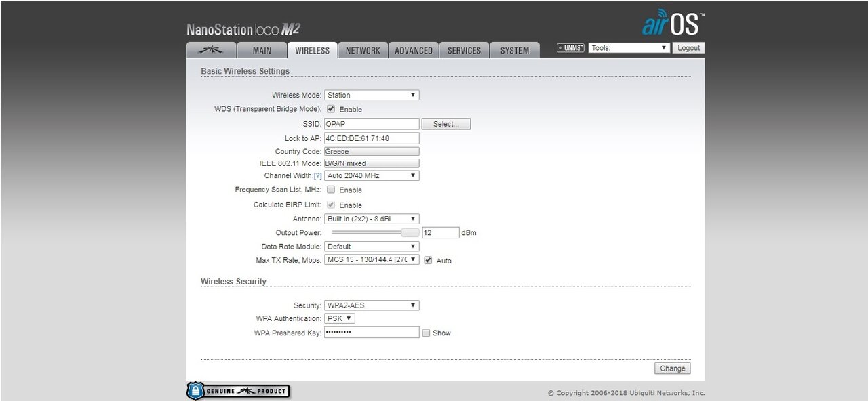Viewport: 868px width, 401px height.
Task: Open the Max TX Rate dropdown
Action: [372, 259]
